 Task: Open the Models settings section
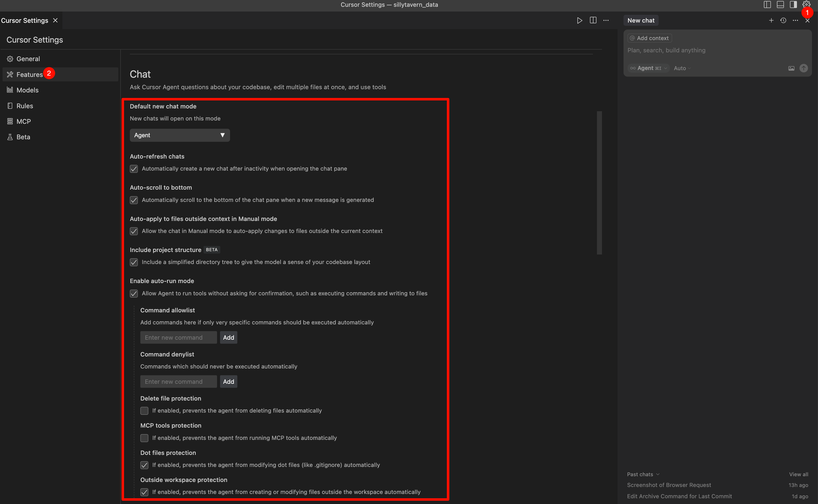60,90
